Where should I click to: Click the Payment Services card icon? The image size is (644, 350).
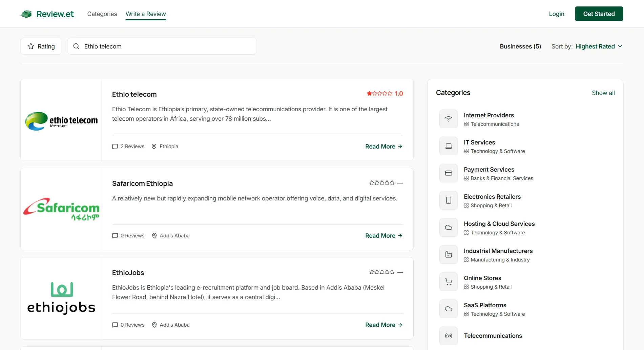click(x=449, y=173)
